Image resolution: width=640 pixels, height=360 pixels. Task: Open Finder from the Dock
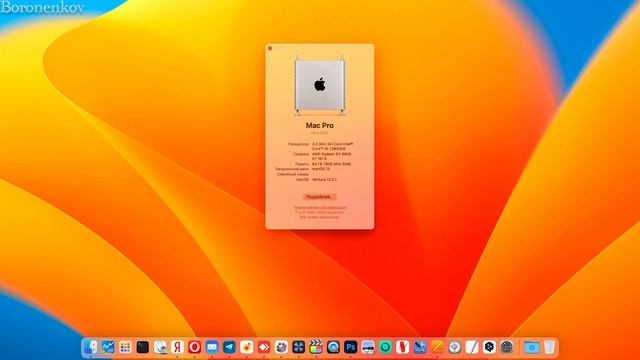pos(91,347)
